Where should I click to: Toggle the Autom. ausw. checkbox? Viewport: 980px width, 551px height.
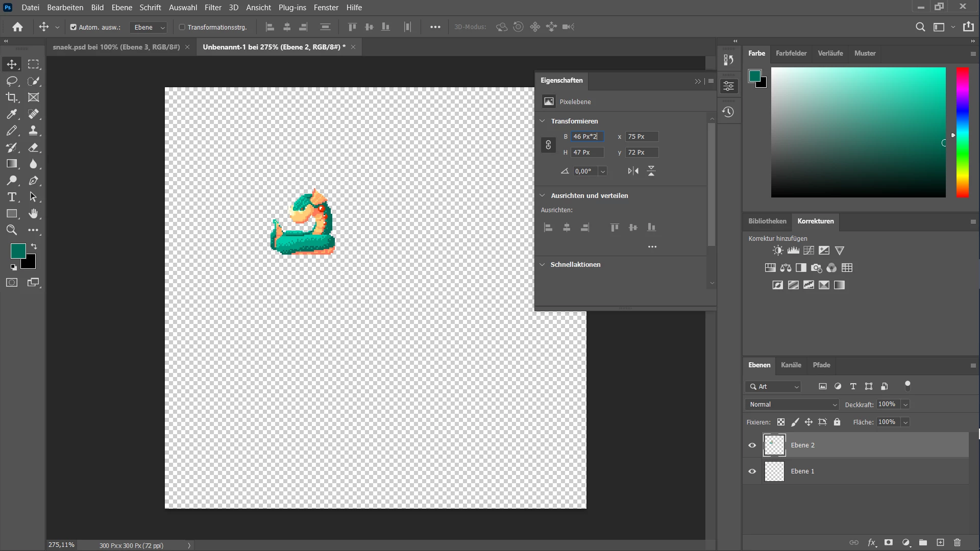coord(73,27)
